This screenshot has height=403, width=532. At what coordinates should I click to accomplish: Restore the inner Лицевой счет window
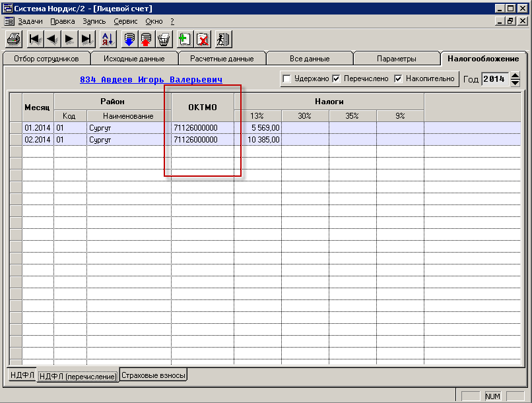[511, 21]
